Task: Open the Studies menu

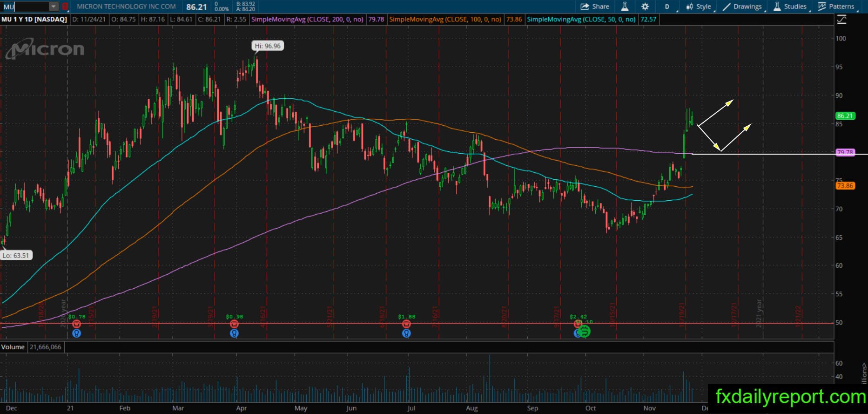Action: pyautogui.click(x=790, y=7)
